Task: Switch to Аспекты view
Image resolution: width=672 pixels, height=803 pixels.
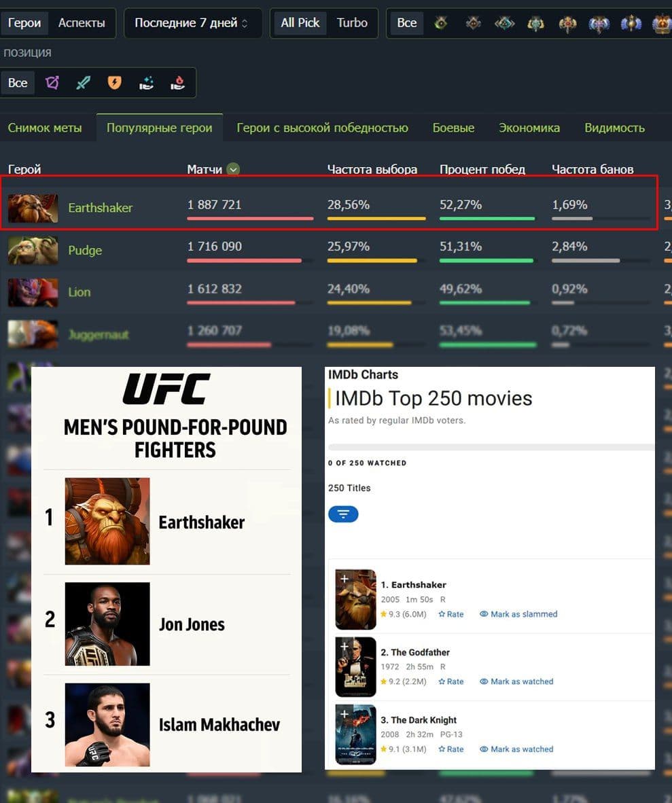Action: point(82,23)
